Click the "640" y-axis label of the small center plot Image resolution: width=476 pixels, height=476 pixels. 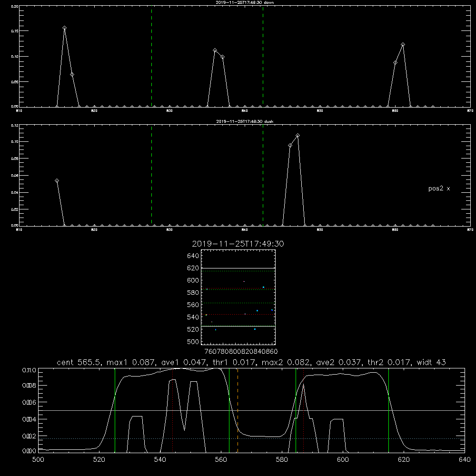tap(193, 256)
